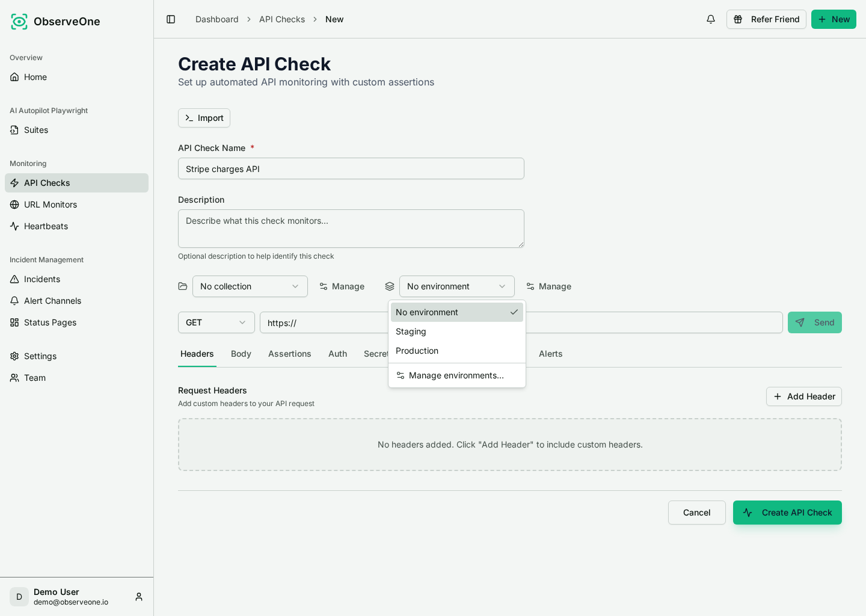Click the D avatar badge

click(x=19, y=597)
